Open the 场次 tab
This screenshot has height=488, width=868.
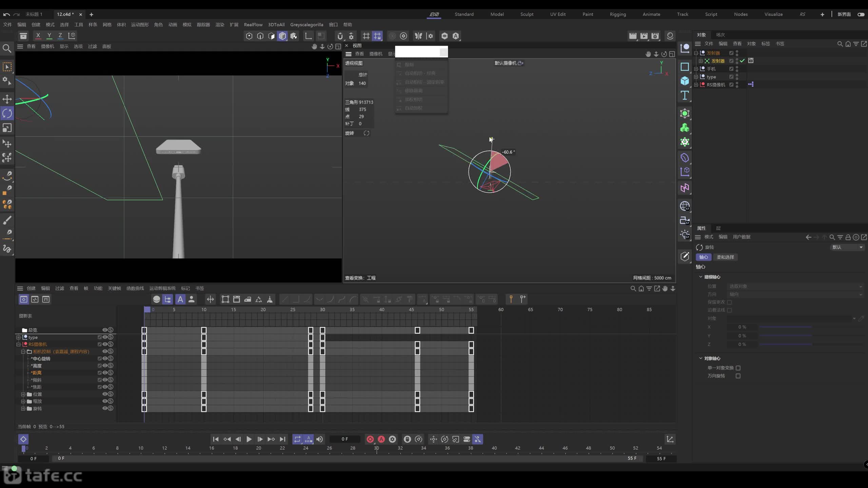pos(720,35)
